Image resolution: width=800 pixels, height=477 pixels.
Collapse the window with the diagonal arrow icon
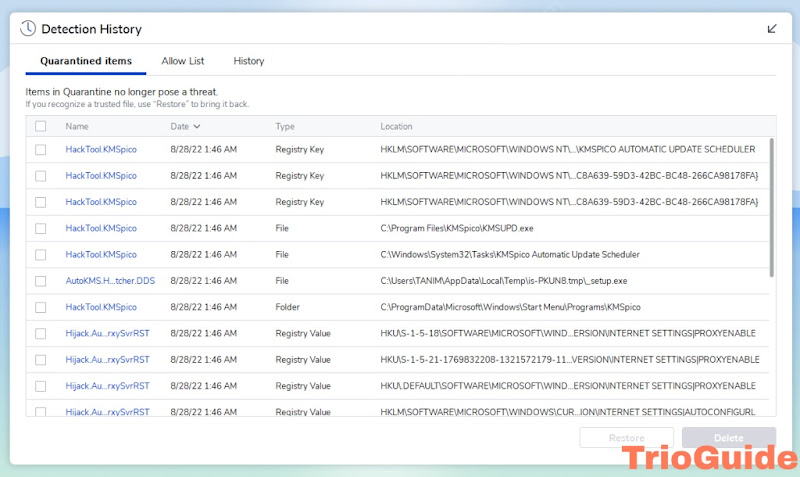pos(771,29)
